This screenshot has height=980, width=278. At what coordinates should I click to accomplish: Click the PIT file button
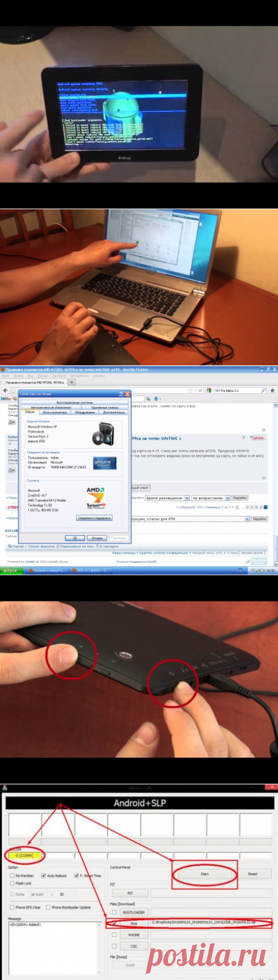point(130,893)
